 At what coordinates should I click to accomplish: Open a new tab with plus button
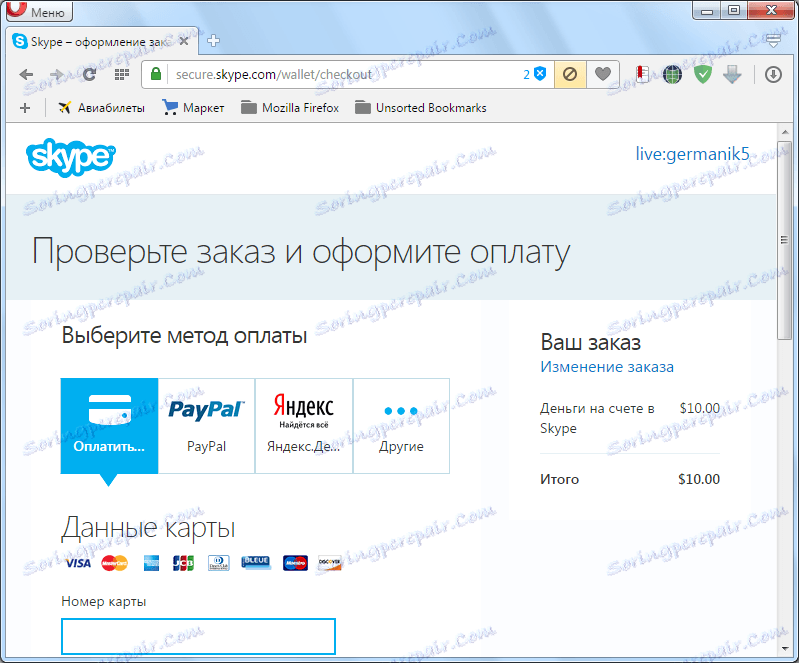click(x=214, y=41)
